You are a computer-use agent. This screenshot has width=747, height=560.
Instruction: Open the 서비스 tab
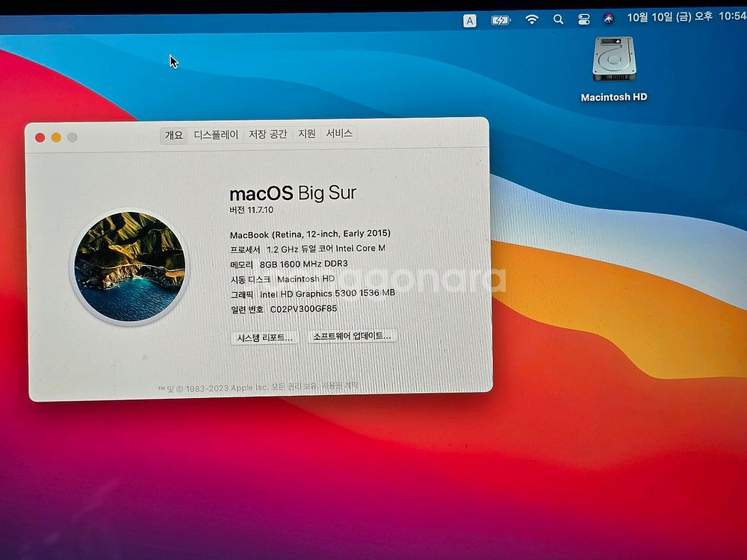tap(339, 134)
